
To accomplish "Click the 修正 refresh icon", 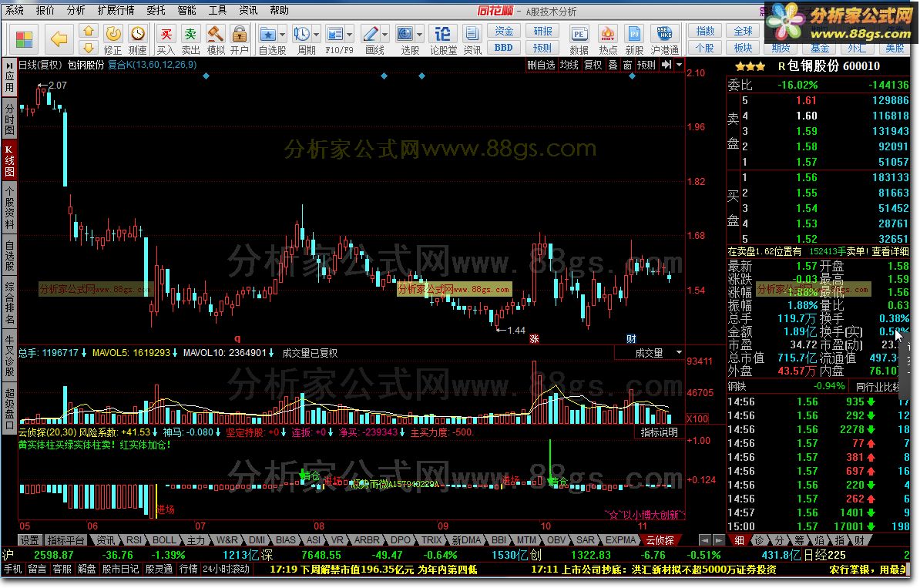I will [x=112, y=34].
